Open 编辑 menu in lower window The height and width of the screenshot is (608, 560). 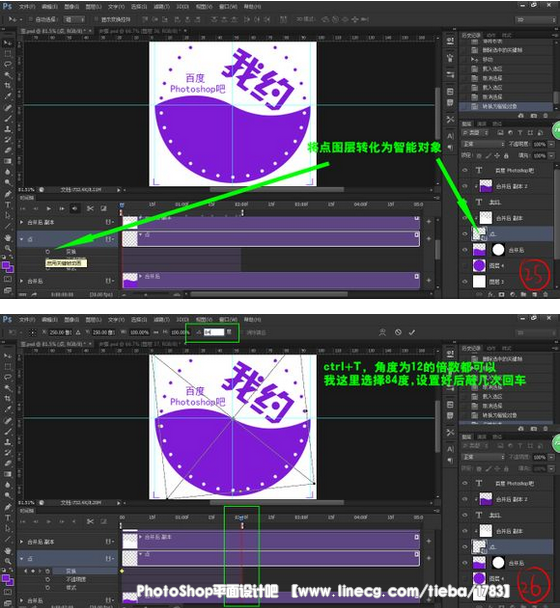click(x=49, y=320)
